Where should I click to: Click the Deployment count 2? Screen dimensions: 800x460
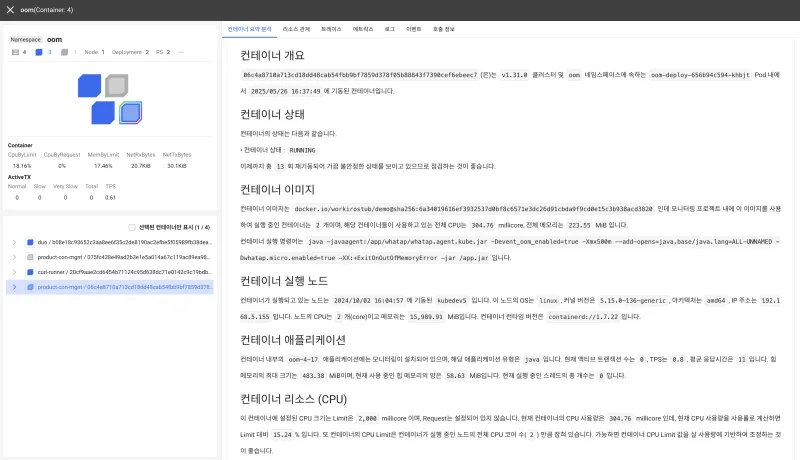coord(147,52)
